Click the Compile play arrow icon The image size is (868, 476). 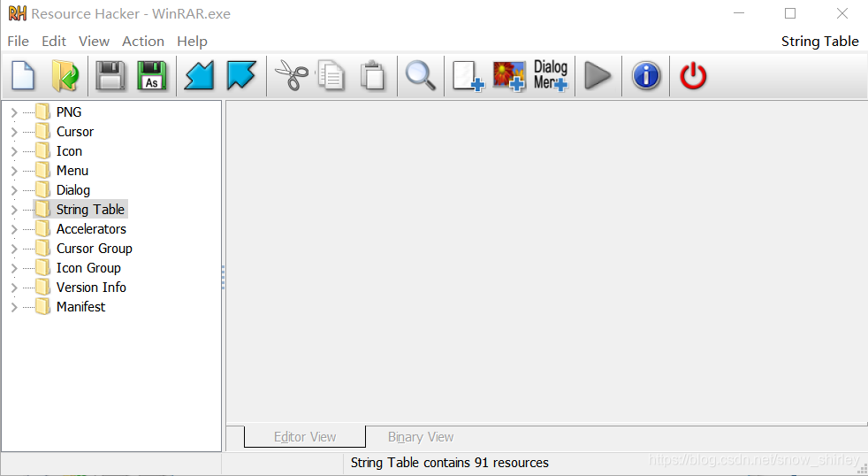coord(598,76)
